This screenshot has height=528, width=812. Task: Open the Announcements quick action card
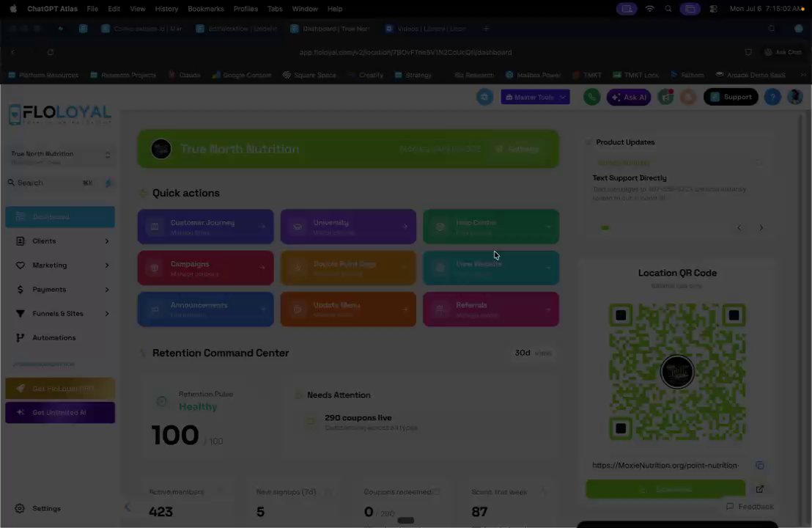(x=206, y=309)
